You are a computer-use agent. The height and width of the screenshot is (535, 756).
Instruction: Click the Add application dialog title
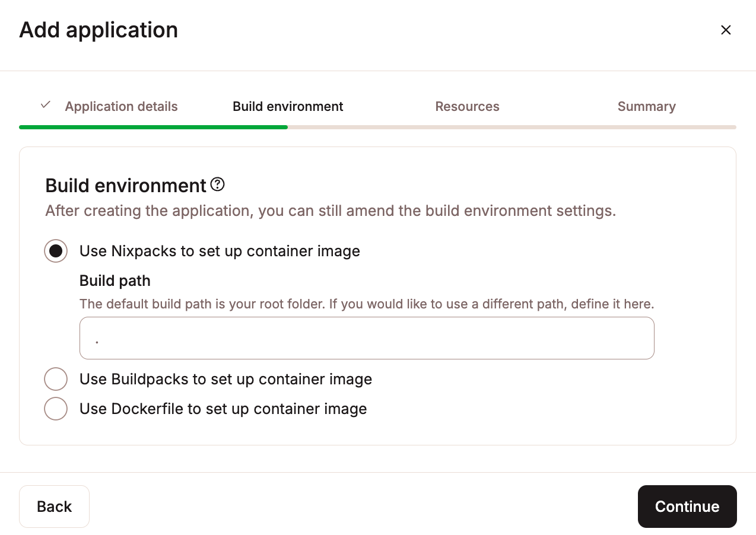99,30
